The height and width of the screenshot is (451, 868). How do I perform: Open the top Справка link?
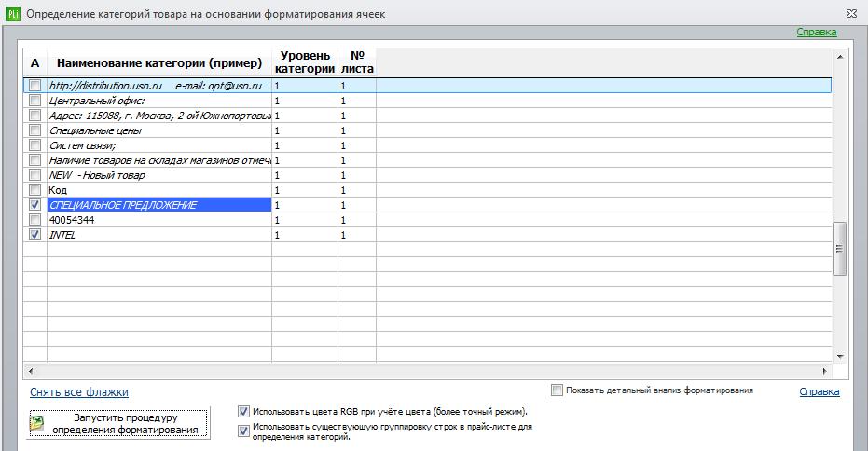click(817, 32)
